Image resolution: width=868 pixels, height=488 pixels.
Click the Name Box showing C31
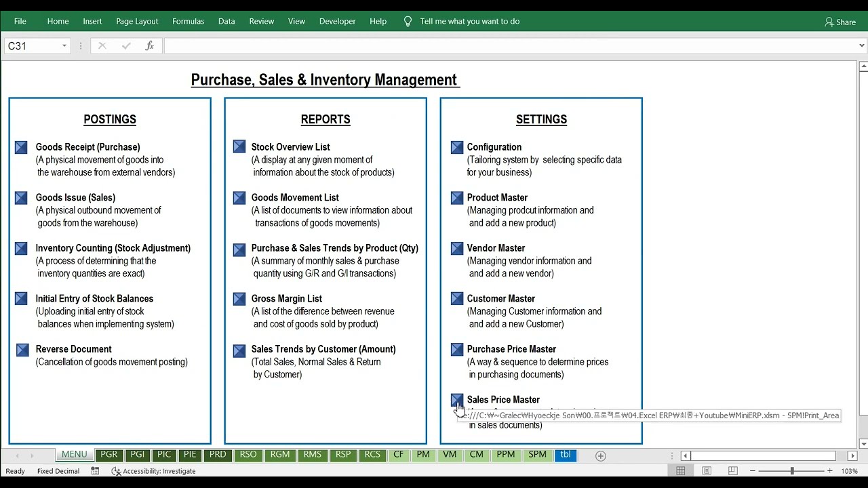click(33, 46)
